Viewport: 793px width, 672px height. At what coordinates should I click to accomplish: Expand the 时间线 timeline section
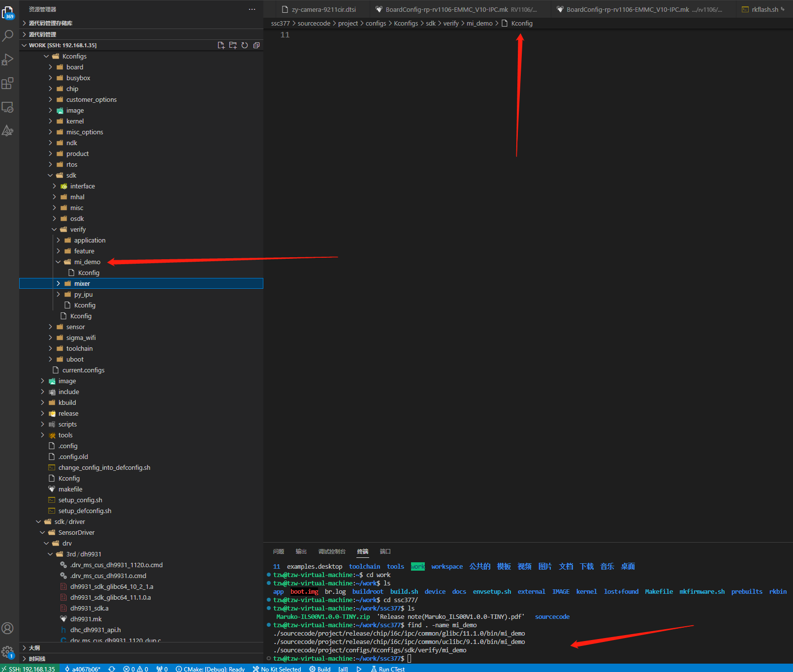37,659
